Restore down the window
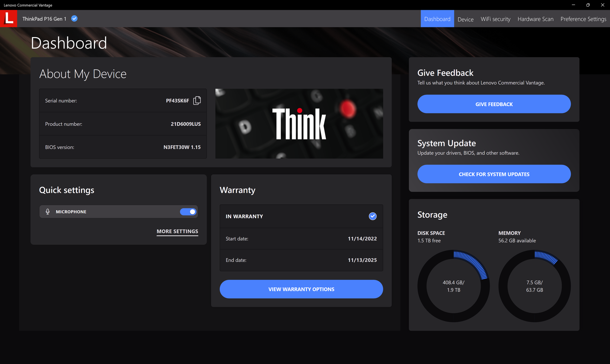 tap(588, 5)
